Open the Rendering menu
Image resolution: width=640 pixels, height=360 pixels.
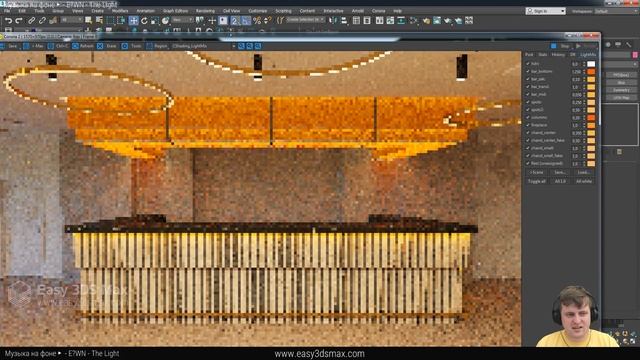pyautogui.click(x=205, y=11)
